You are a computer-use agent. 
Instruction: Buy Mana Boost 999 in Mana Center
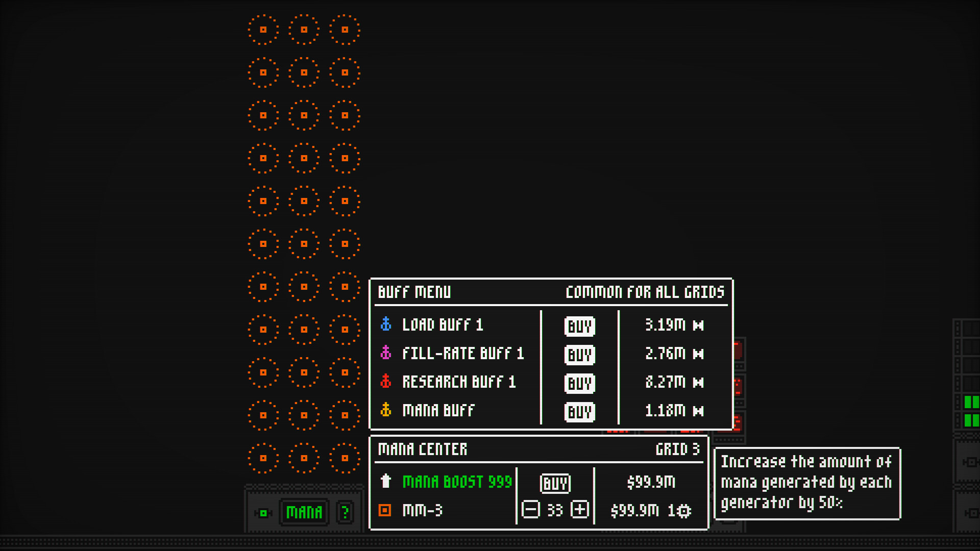(x=555, y=483)
